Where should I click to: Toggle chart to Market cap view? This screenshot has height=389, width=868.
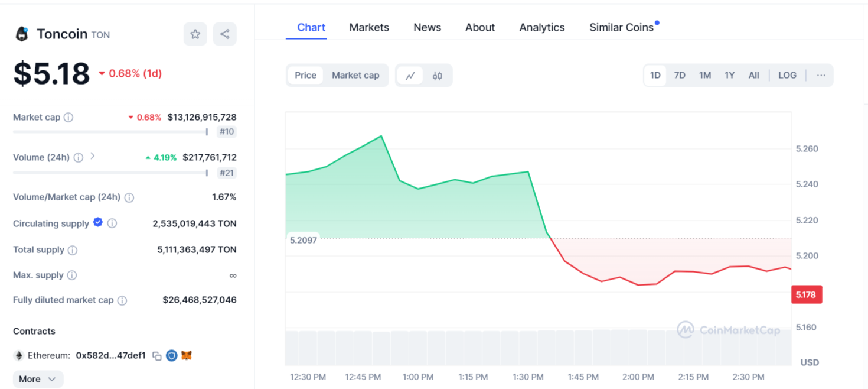pyautogui.click(x=355, y=76)
